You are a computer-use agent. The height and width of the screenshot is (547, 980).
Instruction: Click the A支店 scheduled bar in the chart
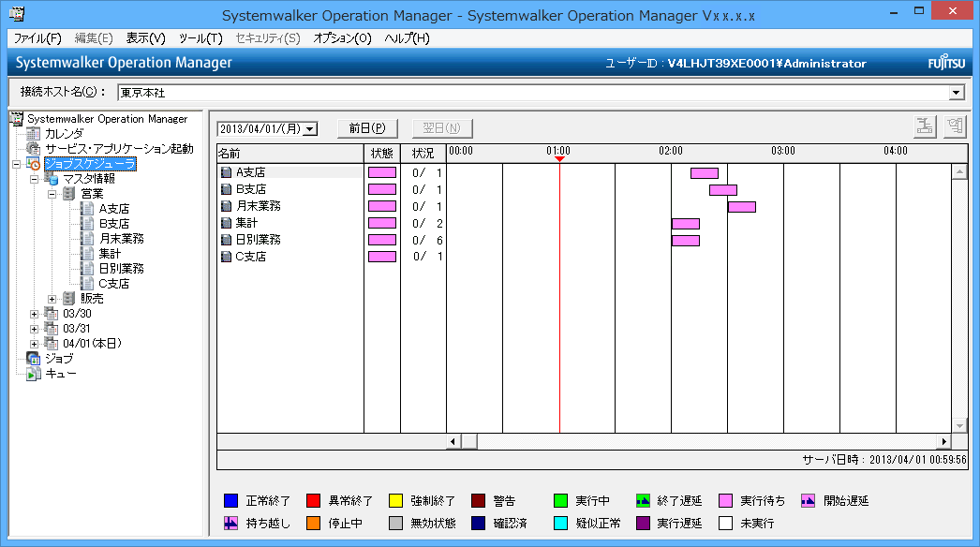pos(705,173)
